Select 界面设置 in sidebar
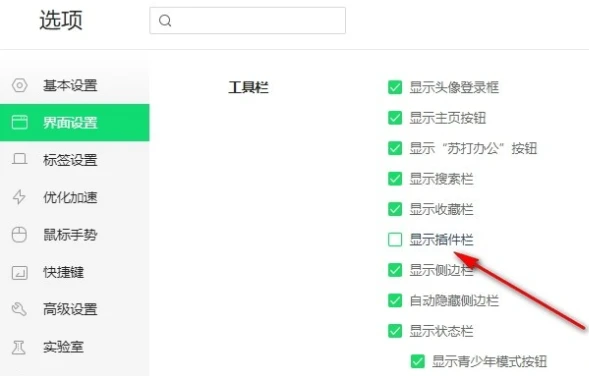The width and height of the screenshot is (589, 376). 75,122
